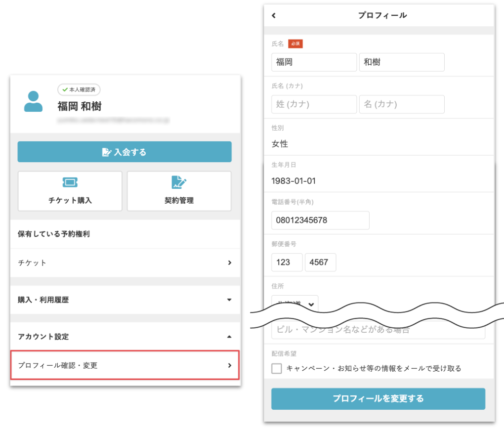Click the 本人確認済 verified badge

79,89
